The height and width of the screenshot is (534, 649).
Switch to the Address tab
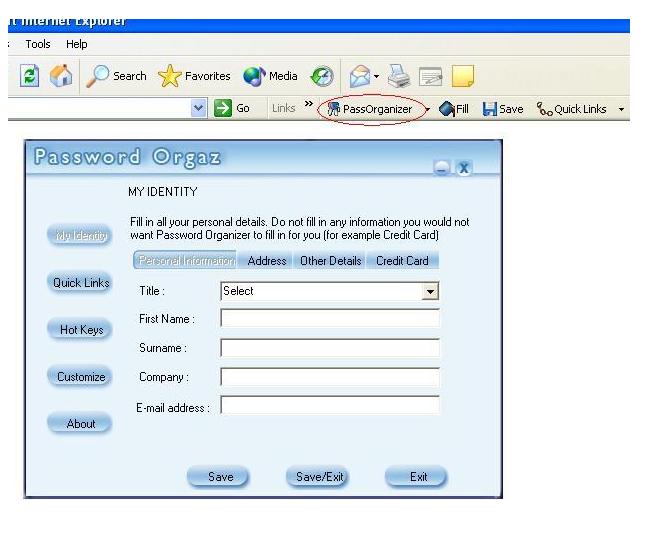(x=267, y=261)
